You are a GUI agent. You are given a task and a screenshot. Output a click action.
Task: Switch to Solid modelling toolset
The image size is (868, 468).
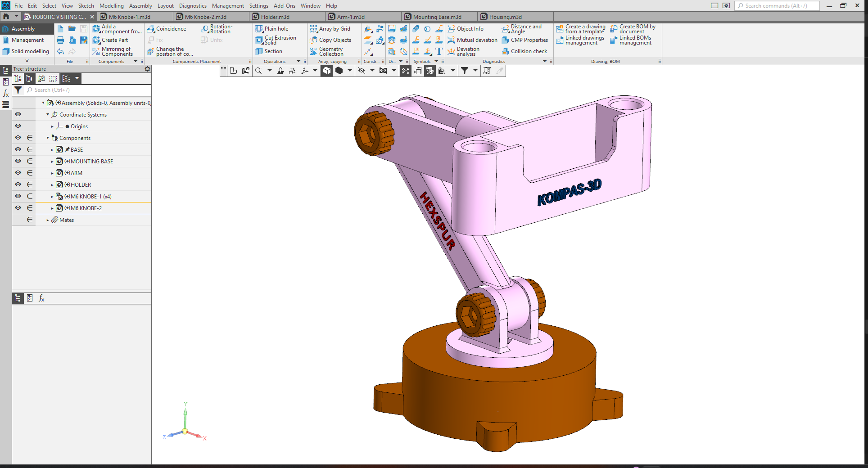pos(26,51)
